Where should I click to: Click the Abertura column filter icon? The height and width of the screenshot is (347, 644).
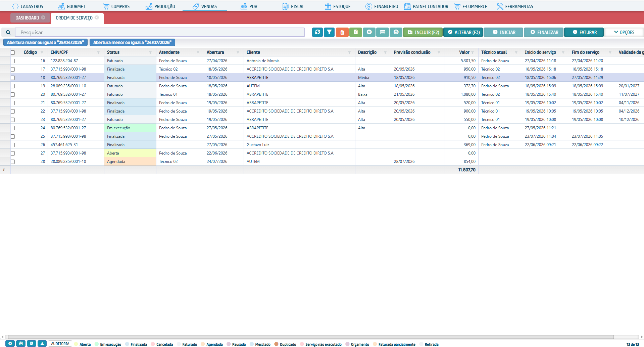tap(238, 52)
